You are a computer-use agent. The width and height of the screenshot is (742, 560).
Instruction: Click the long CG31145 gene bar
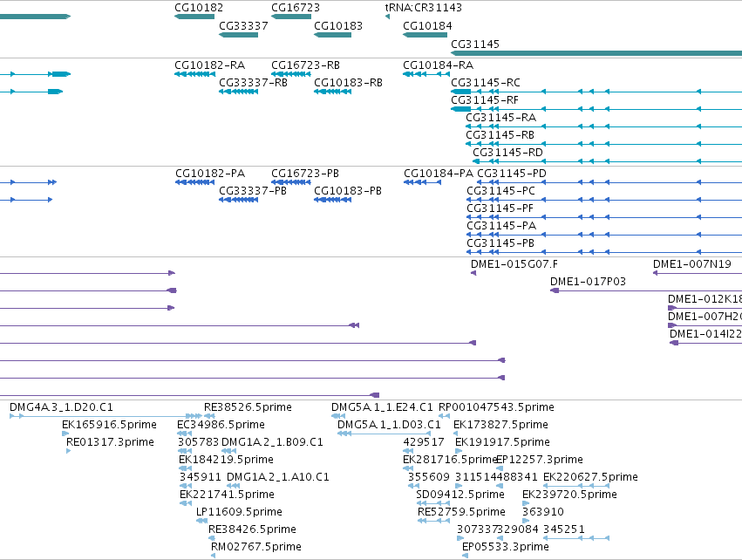[596, 53]
